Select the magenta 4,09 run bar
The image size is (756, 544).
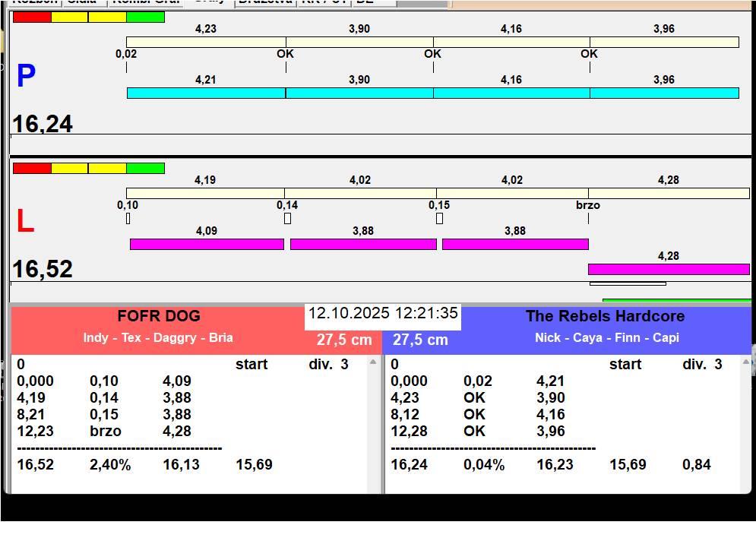(x=207, y=244)
